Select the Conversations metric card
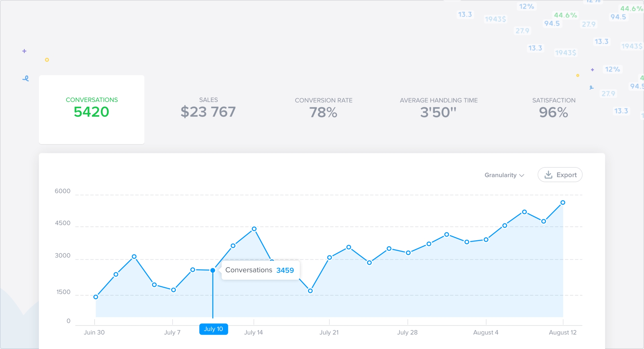This screenshot has height=349, width=644. pos(92,109)
